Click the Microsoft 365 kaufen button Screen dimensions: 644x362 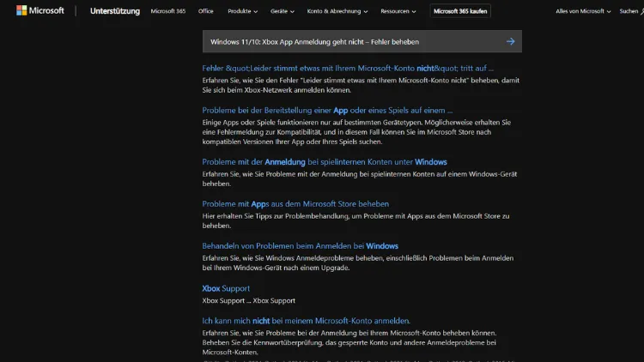[460, 11]
